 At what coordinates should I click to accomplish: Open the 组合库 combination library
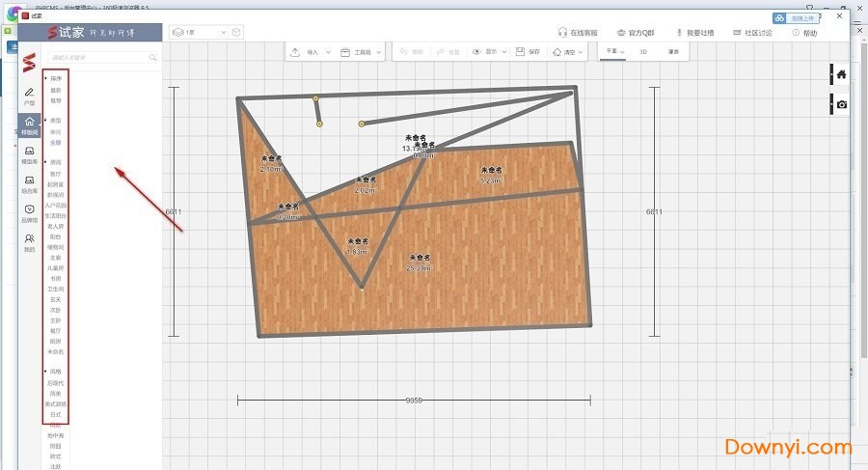[30, 183]
